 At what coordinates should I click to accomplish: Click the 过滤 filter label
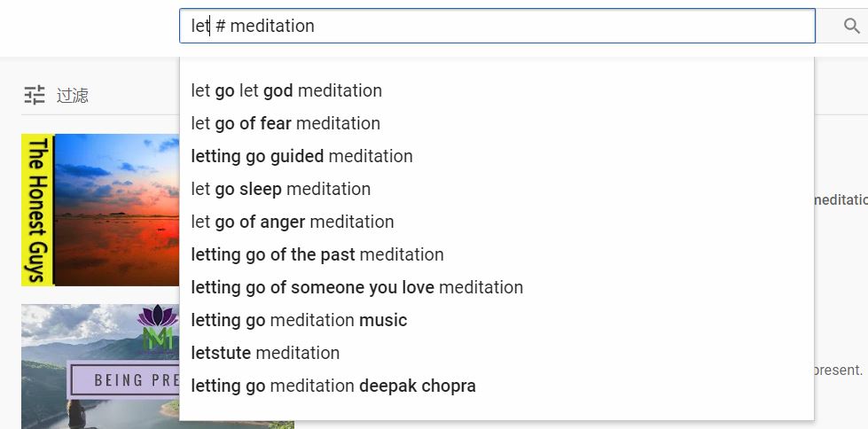pos(73,95)
